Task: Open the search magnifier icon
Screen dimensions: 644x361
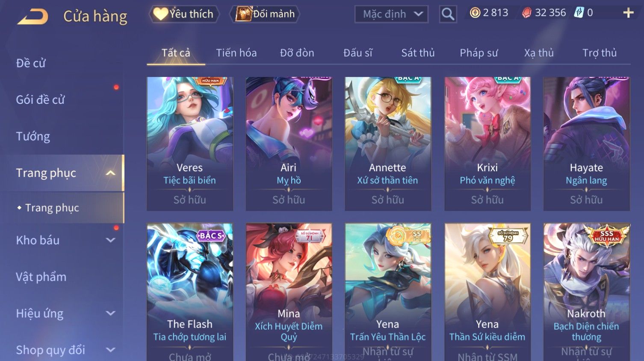Action: point(448,14)
